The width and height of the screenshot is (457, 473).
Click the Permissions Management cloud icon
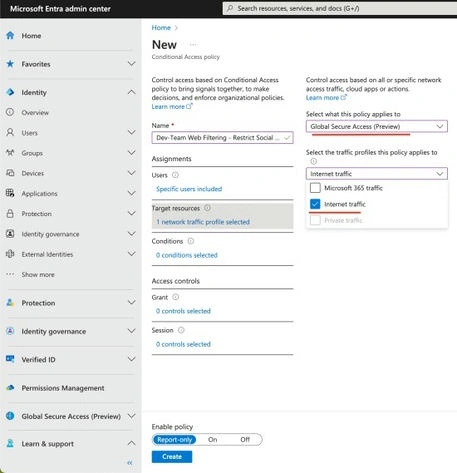point(10,388)
